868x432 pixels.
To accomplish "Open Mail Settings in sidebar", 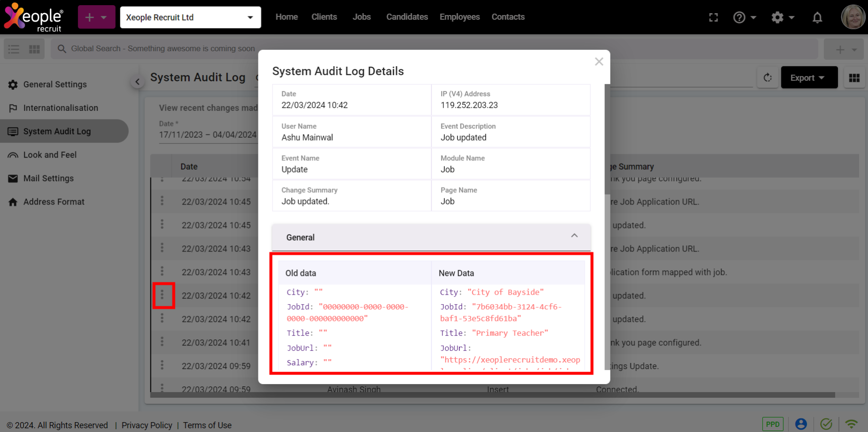I will [x=48, y=178].
